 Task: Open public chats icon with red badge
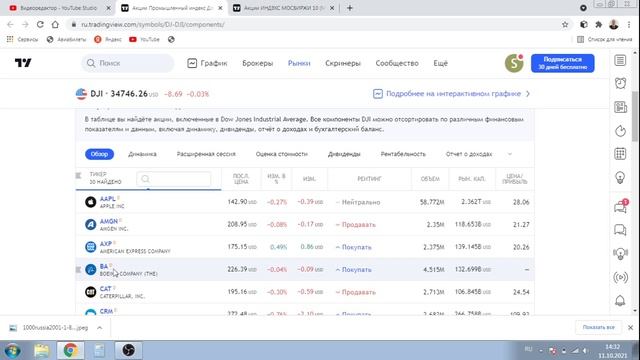(620, 207)
